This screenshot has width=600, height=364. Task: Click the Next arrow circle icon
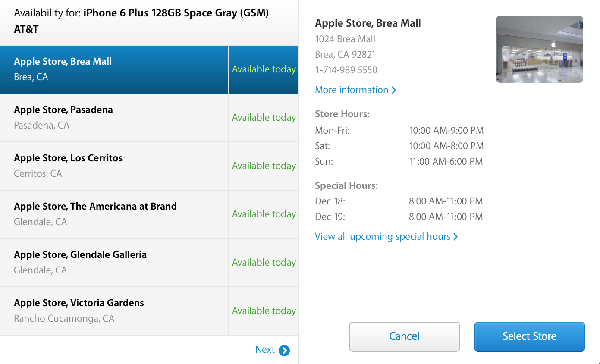(x=284, y=350)
